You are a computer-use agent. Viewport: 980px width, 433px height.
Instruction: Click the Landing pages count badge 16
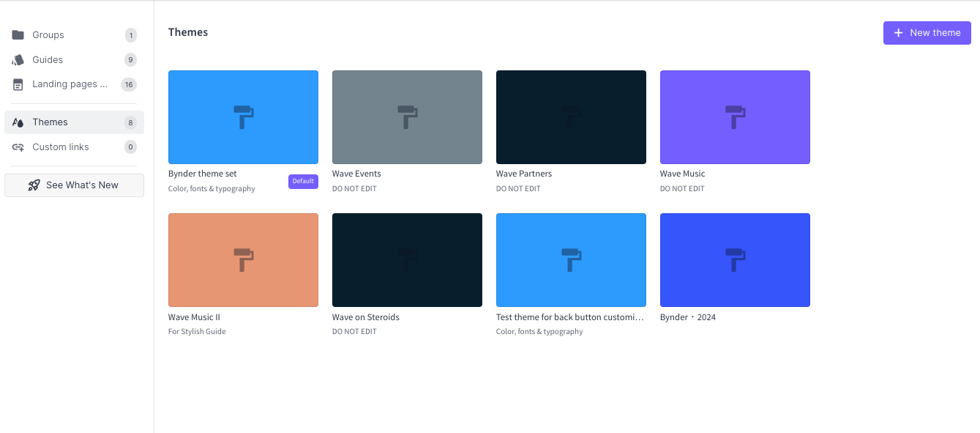129,84
